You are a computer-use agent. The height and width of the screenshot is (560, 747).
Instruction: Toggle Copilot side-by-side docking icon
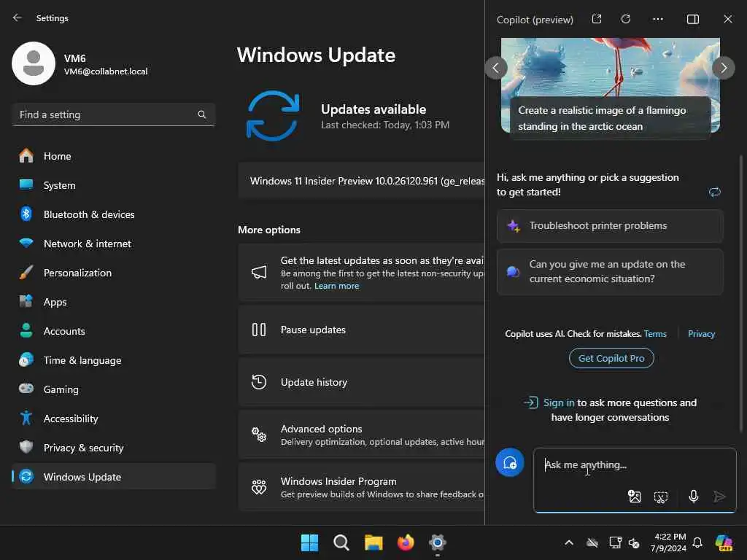pyautogui.click(x=693, y=19)
